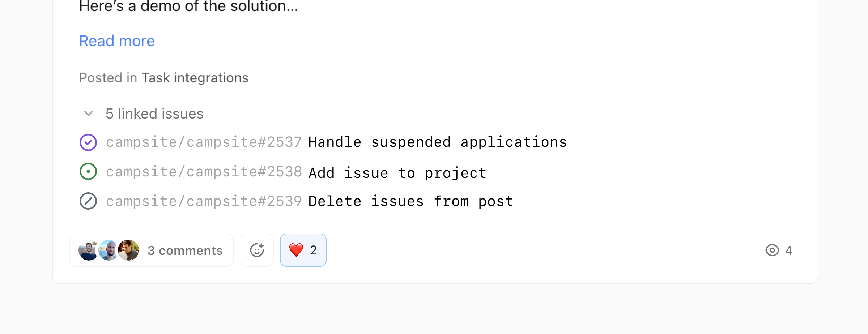This screenshot has height=334, width=868.
Task: Open issue campsite/campsite#2537
Action: 204,142
